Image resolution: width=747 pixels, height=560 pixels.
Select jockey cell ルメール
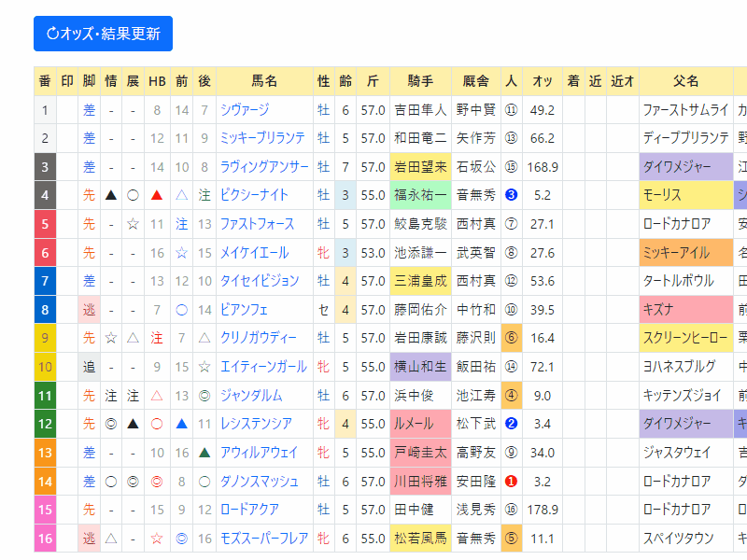coord(420,424)
